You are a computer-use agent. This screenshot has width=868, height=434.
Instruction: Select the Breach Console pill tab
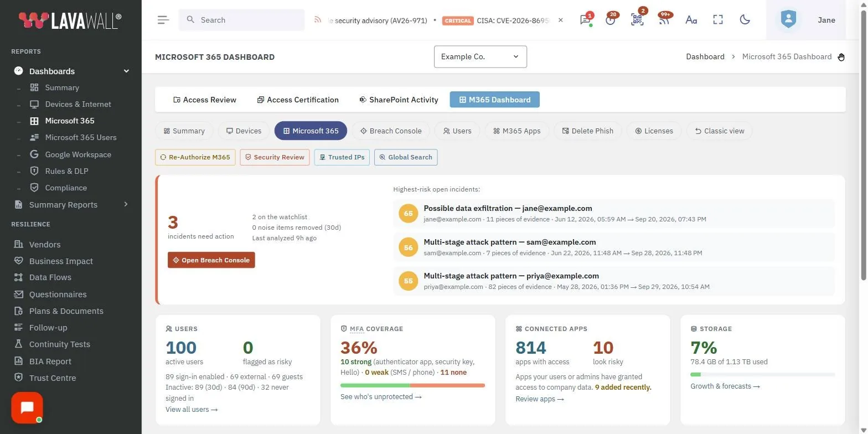(391, 131)
